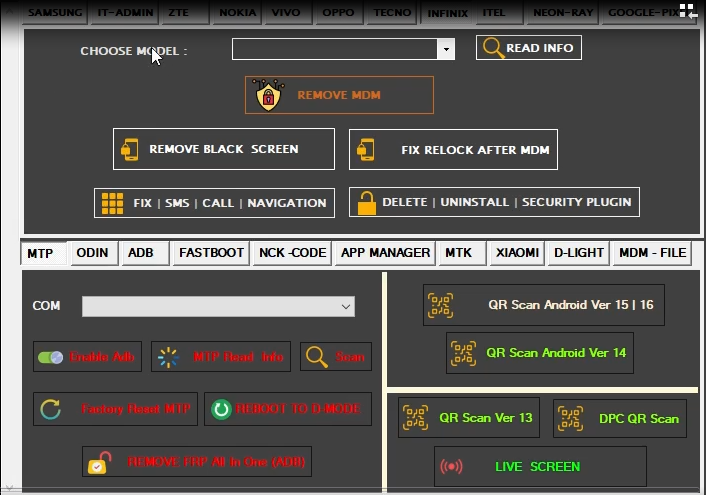Click the DPC QR Scan button

(x=618, y=418)
